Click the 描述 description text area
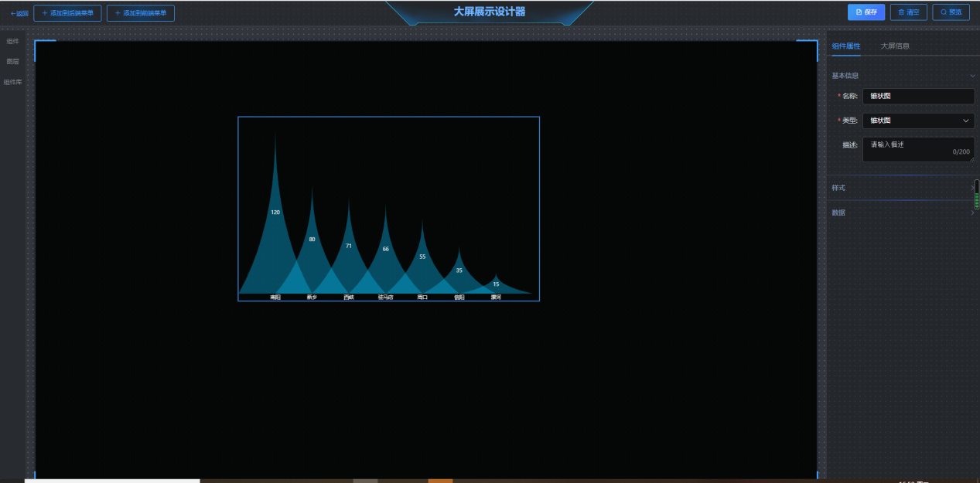This screenshot has width=980, height=483. pyautogui.click(x=917, y=149)
